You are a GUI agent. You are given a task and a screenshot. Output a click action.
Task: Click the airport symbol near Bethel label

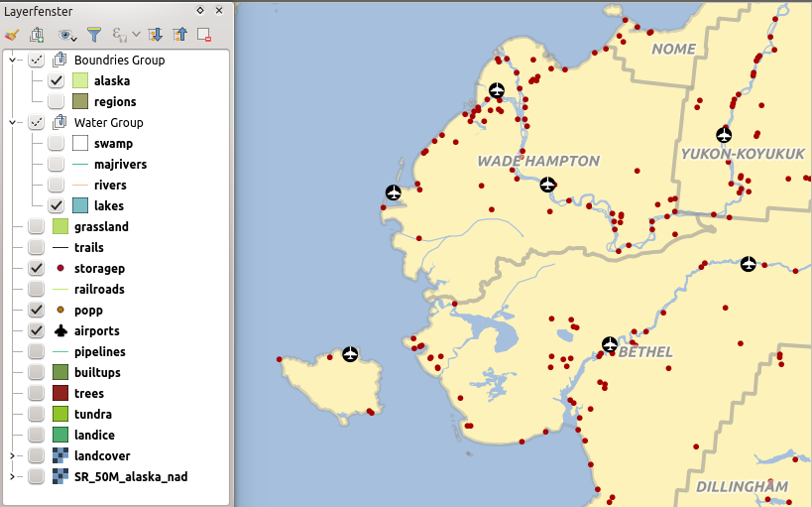pyautogui.click(x=610, y=345)
